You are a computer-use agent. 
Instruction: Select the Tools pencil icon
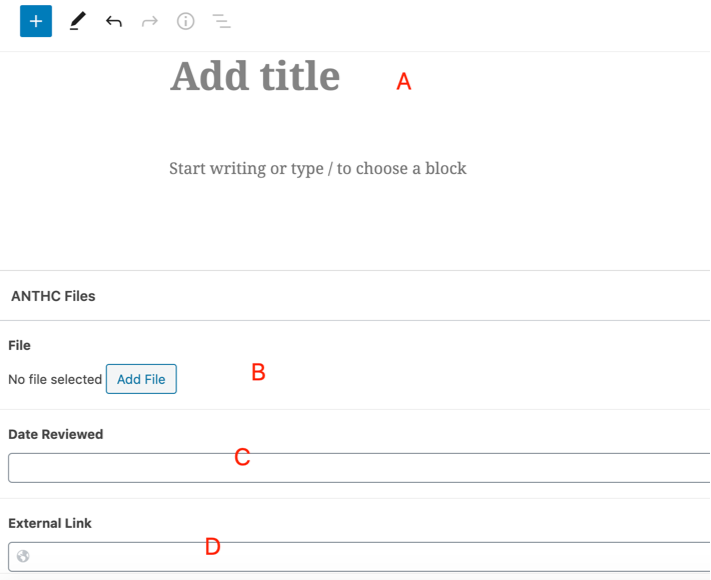tap(77, 21)
